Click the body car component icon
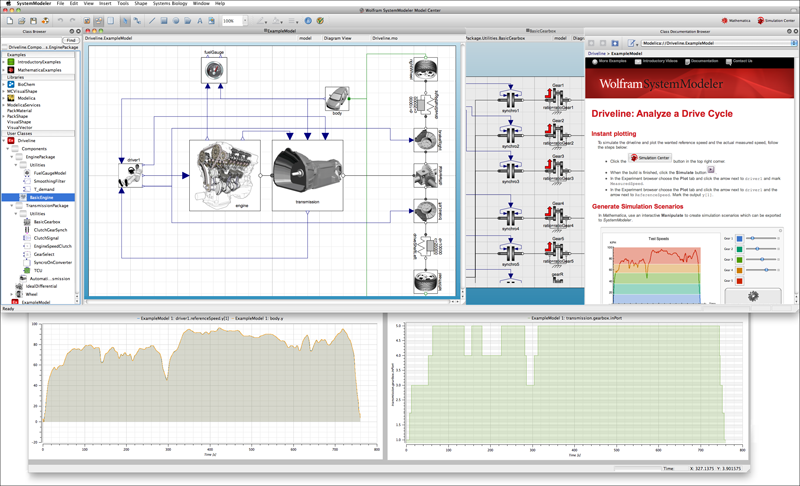Screen dimensions: 800x486 pyautogui.click(x=337, y=96)
